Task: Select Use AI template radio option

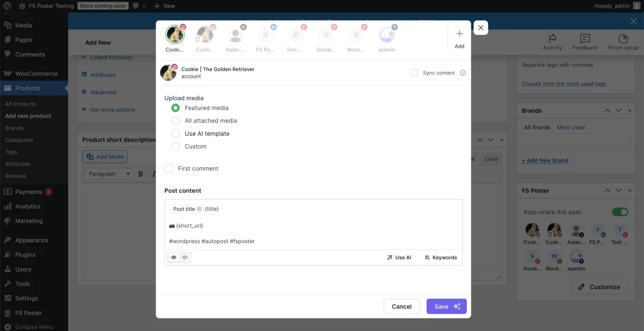Action: tap(175, 134)
